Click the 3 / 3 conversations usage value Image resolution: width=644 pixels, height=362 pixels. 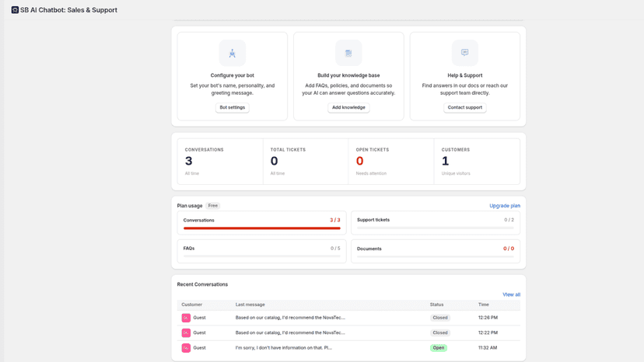click(x=334, y=220)
